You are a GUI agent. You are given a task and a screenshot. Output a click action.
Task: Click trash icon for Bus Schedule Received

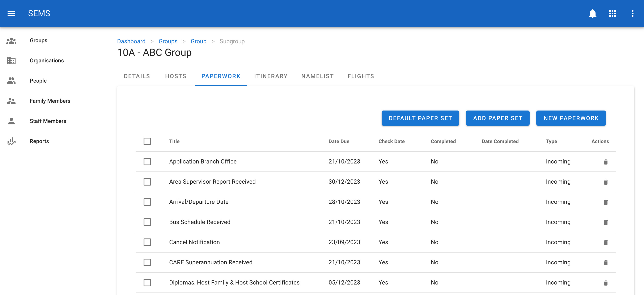(606, 222)
